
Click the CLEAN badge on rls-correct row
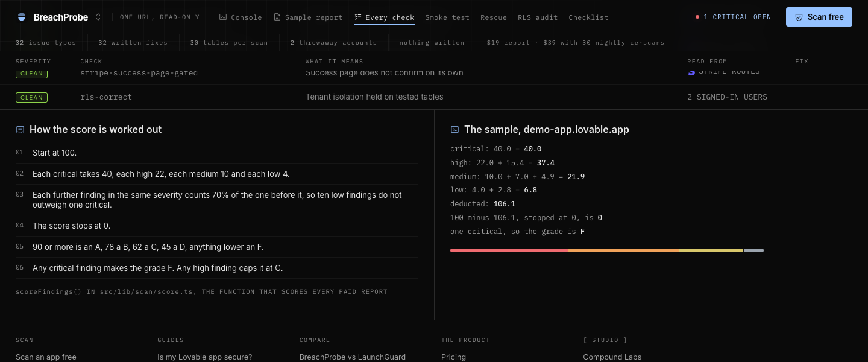coord(31,97)
